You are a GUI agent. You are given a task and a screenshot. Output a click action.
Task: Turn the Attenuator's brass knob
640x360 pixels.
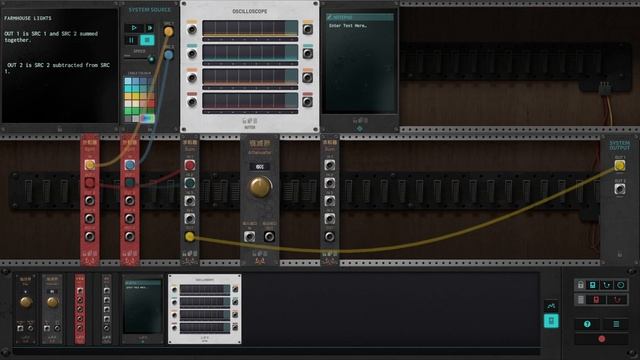coord(260,187)
